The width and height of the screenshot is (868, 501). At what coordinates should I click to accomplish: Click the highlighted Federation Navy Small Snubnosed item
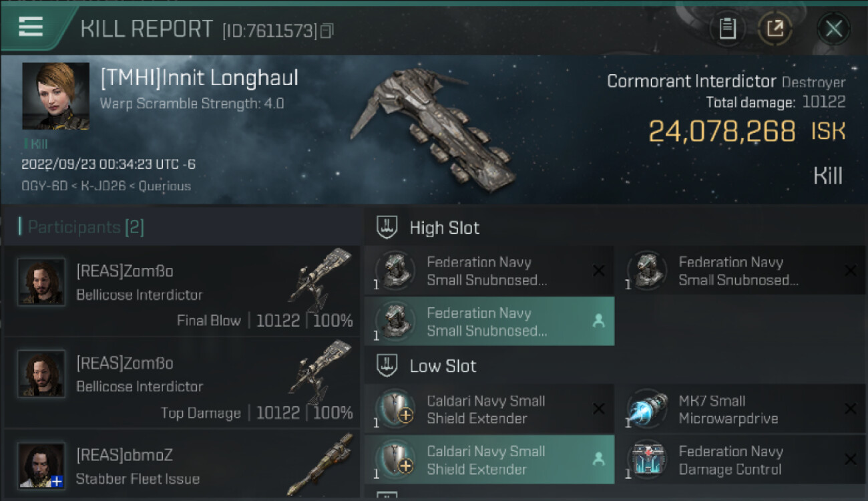coord(489,321)
